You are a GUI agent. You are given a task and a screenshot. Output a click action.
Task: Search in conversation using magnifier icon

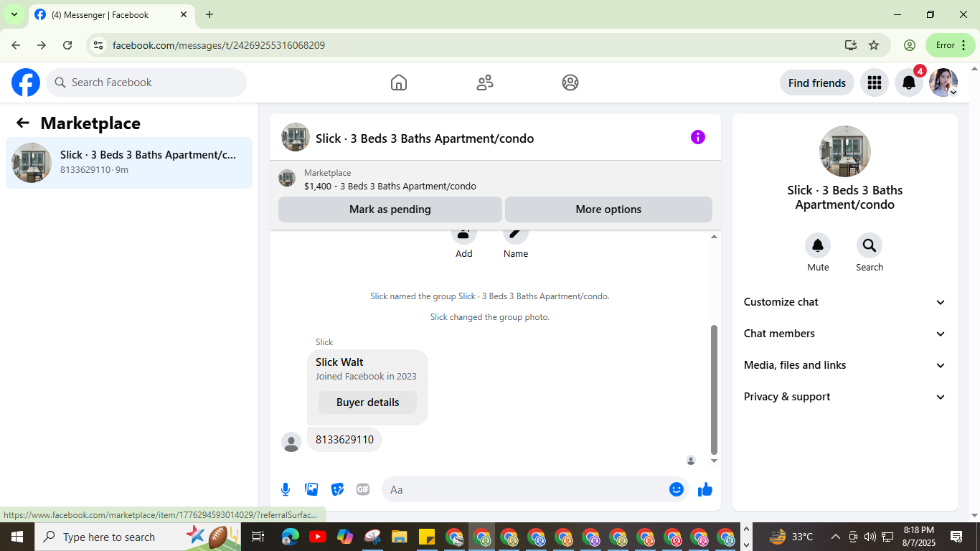(870, 245)
